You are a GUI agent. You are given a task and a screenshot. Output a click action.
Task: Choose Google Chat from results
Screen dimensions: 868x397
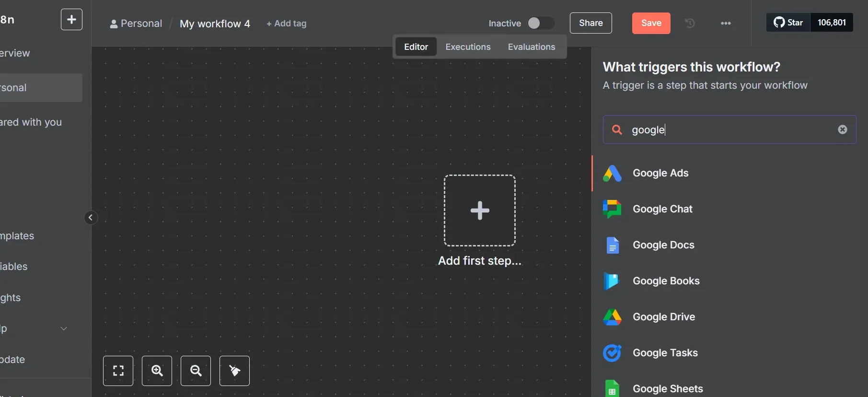pyautogui.click(x=662, y=209)
